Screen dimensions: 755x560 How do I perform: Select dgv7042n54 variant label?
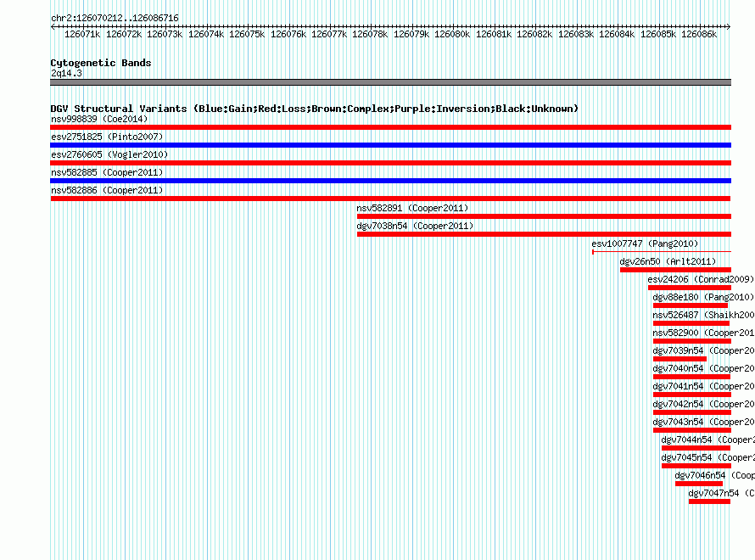coord(703,404)
